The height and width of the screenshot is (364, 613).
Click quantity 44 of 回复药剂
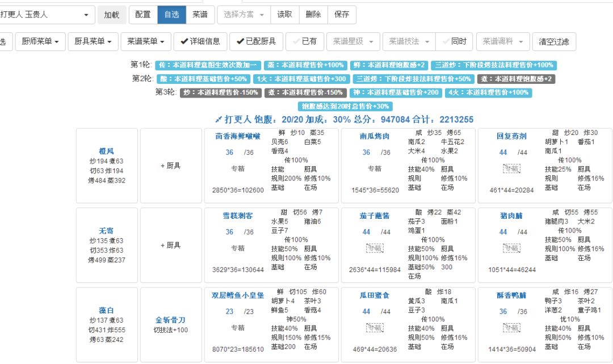click(503, 153)
